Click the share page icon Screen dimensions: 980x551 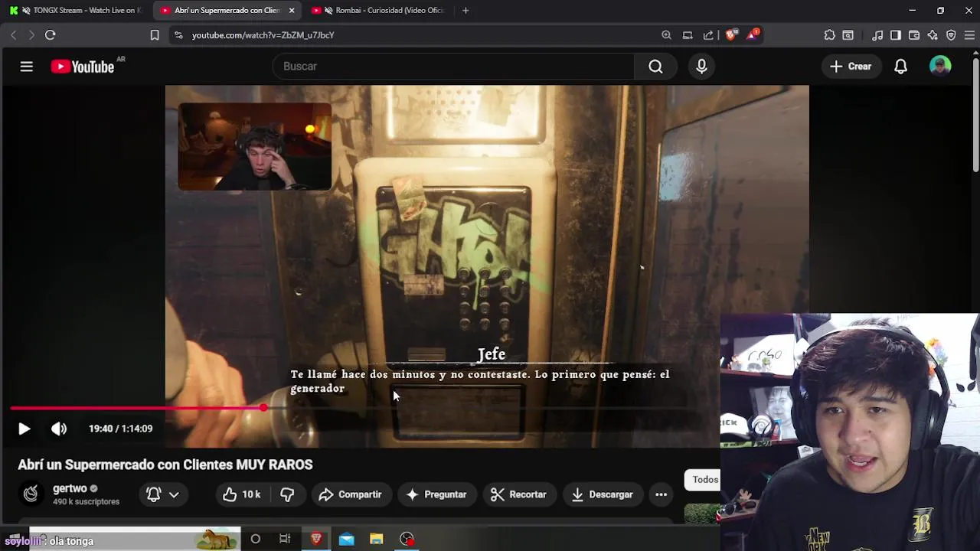(708, 35)
